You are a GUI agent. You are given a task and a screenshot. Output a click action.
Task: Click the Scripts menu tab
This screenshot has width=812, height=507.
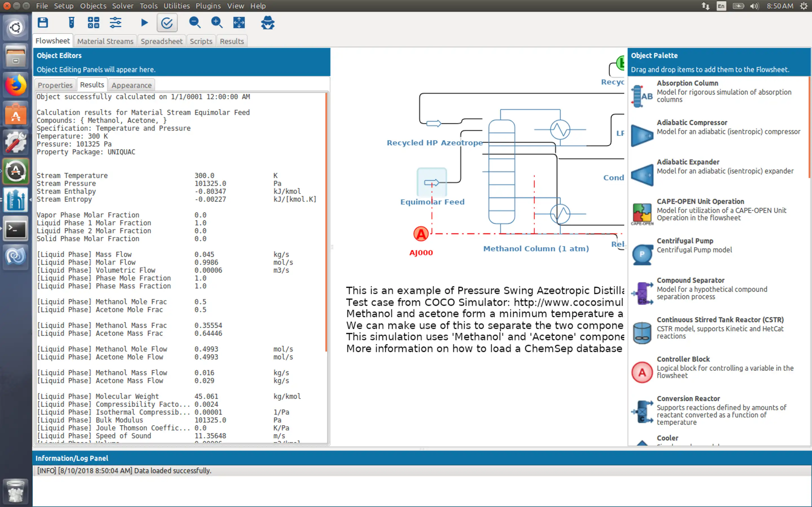201,40
